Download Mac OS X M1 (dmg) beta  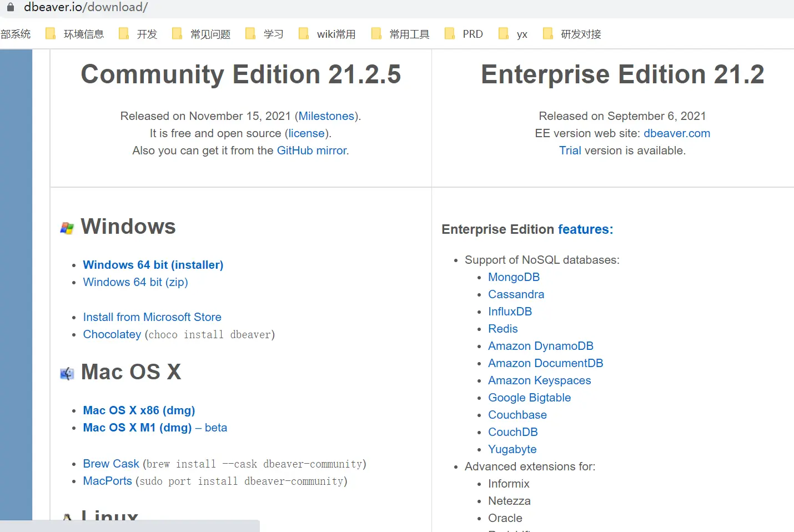pyautogui.click(x=155, y=428)
